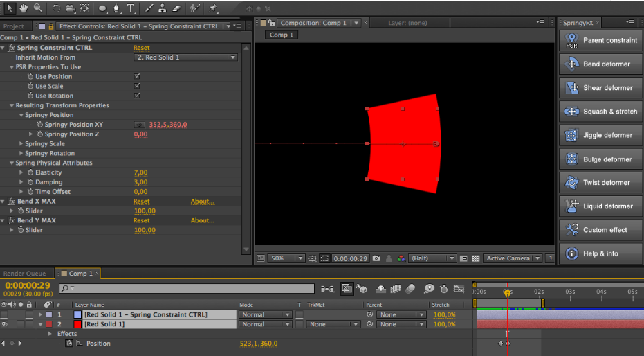Select the SpringyFX panel tab
This screenshot has height=356, width=644.
pos(578,23)
